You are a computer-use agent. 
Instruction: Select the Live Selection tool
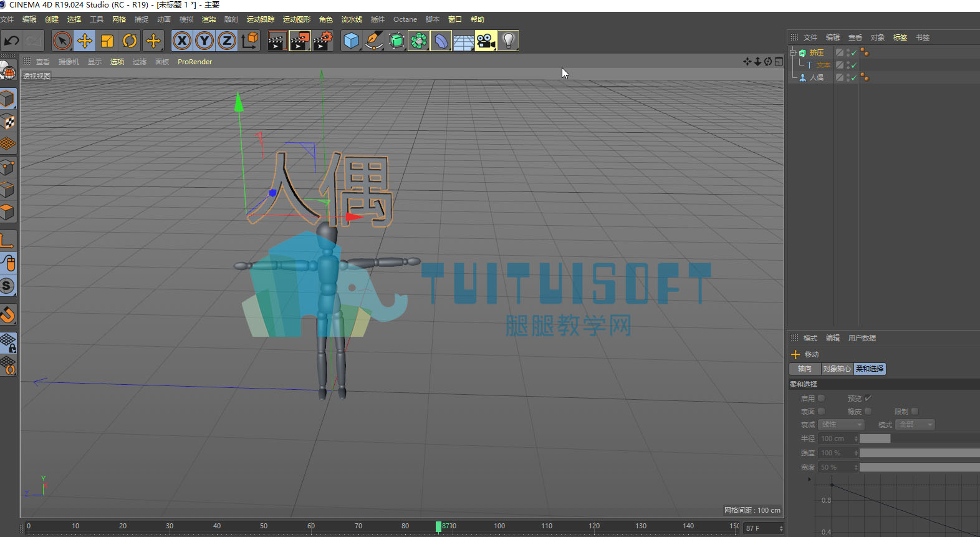point(62,41)
